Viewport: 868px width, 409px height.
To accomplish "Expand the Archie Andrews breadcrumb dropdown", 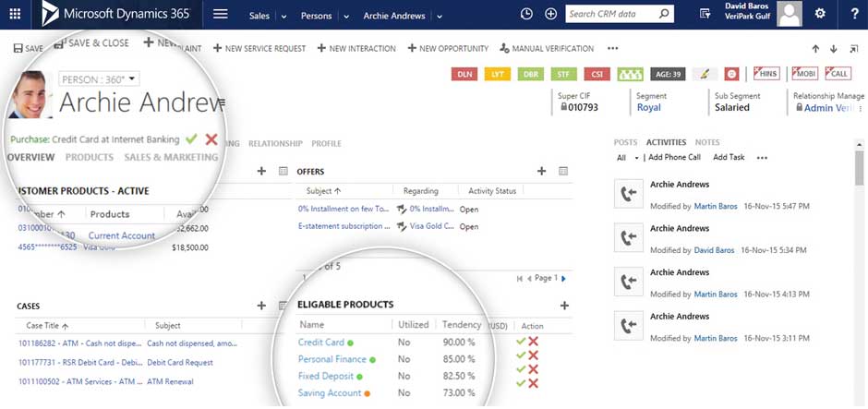I will click(x=440, y=16).
